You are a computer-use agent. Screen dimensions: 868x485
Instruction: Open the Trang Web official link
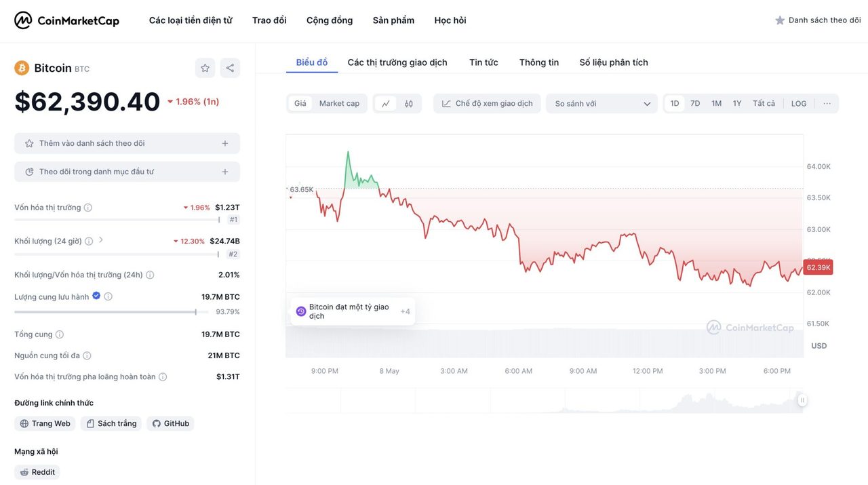(45, 423)
